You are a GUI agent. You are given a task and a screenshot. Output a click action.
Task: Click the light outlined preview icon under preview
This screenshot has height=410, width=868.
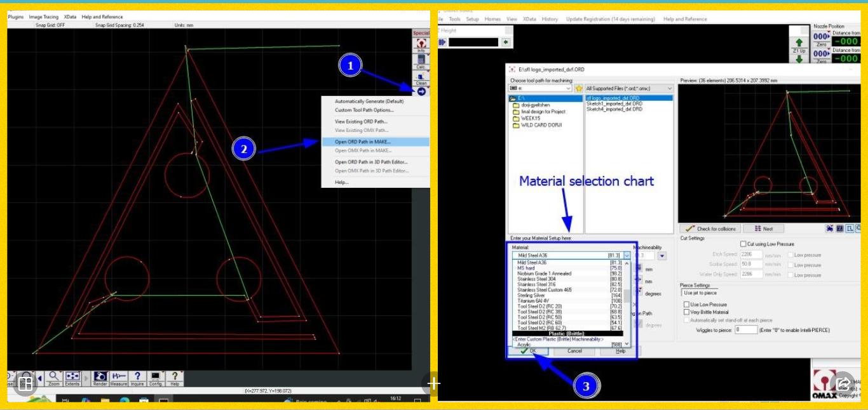pyautogui.click(x=850, y=228)
